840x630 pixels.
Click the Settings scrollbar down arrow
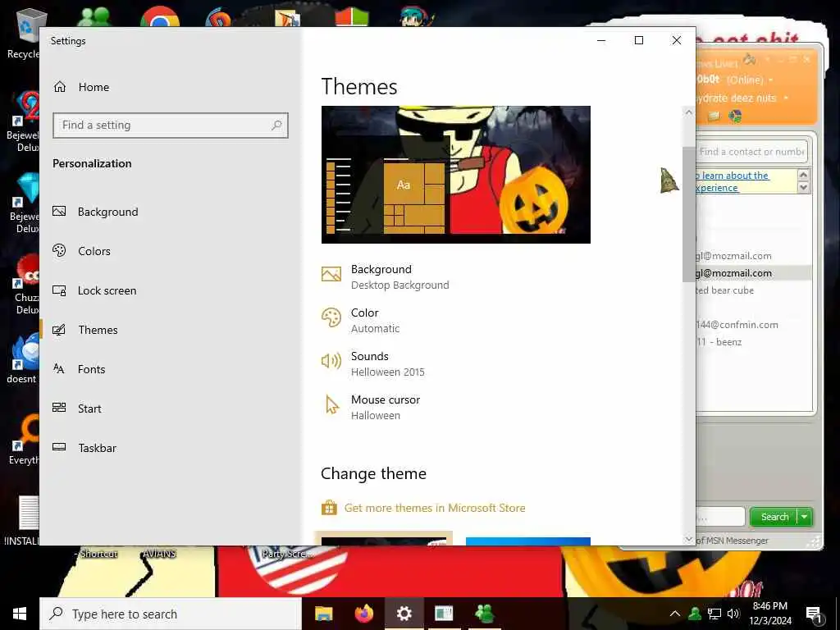click(x=689, y=539)
